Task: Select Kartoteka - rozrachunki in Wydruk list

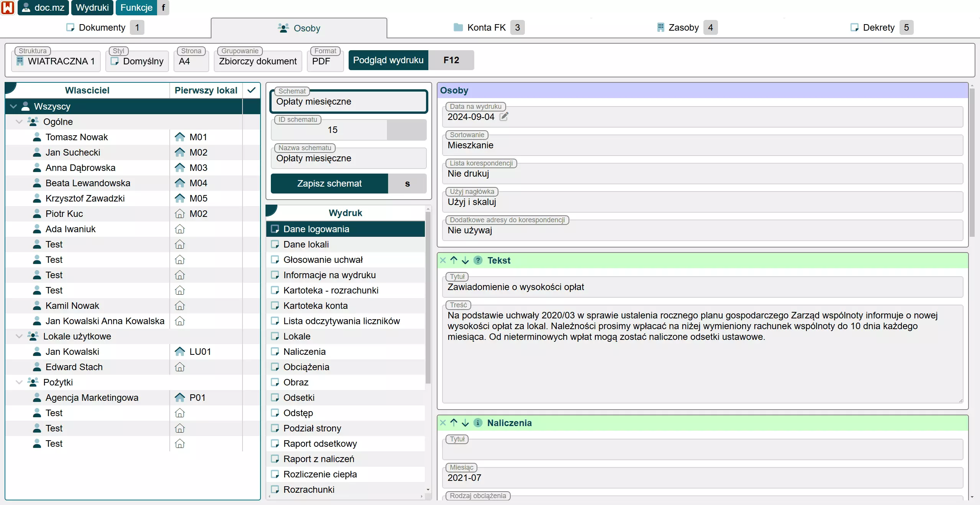Action: click(x=345, y=290)
